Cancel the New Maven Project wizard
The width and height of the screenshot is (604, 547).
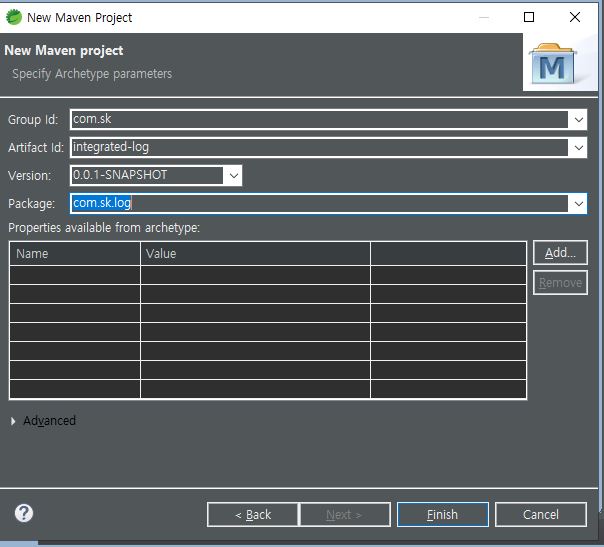click(541, 514)
